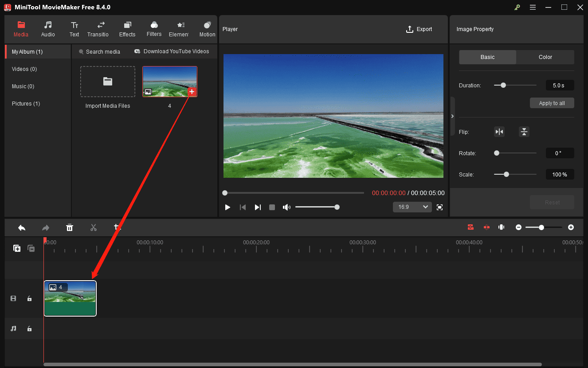Adjust the Scale slider
588x368 pixels.
[506, 174]
